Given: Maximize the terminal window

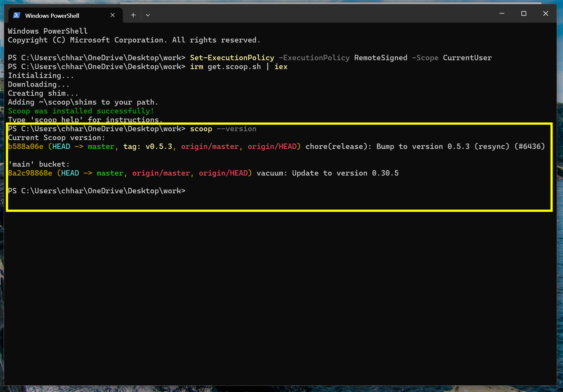Looking at the screenshot, I should tap(524, 13).
